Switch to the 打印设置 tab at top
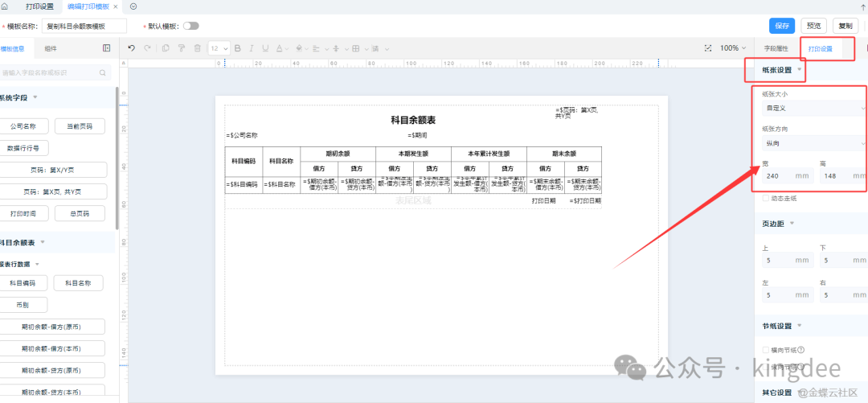This screenshot has height=403, width=868. [40, 6]
